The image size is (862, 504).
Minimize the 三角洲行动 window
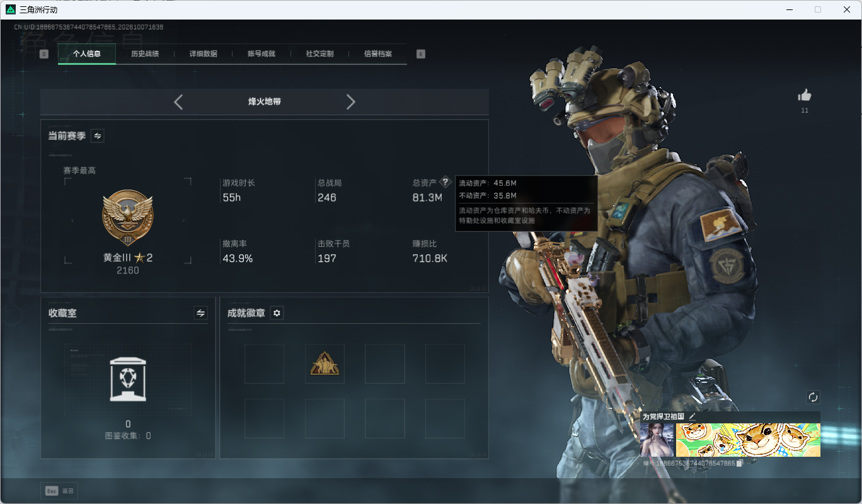pos(789,9)
